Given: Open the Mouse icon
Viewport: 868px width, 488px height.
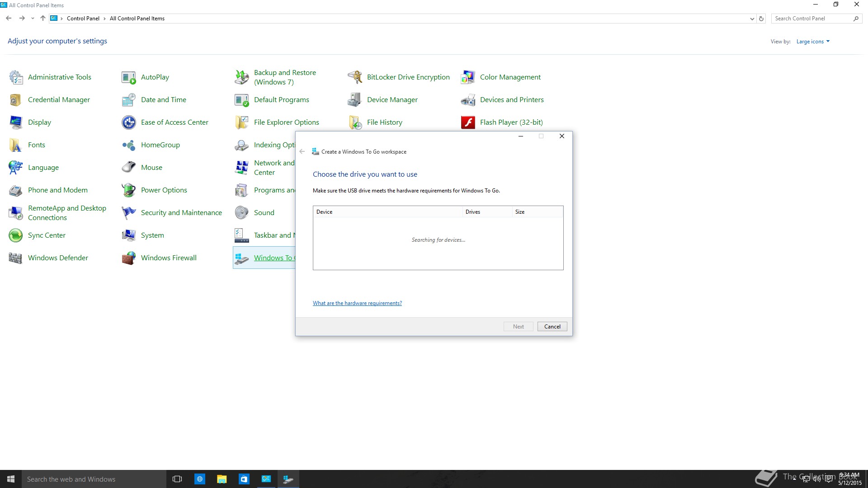Looking at the screenshot, I should tap(129, 168).
